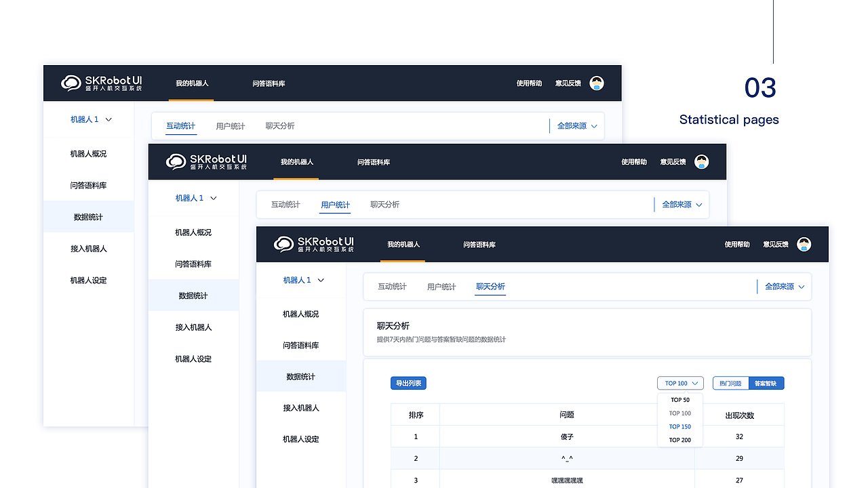Open the 全部来源 dropdown in the front window
This screenshot has height=488, width=868.
coord(785,287)
